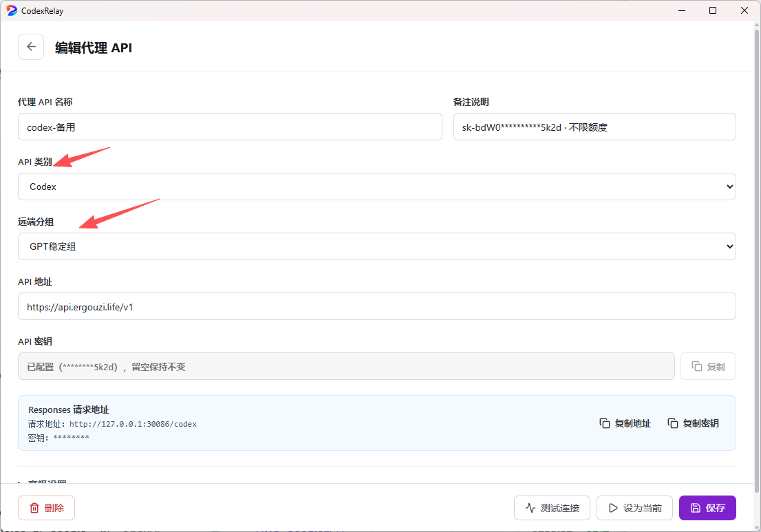
Task: Save changes with the 保存 button
Action: click(707, 508)
